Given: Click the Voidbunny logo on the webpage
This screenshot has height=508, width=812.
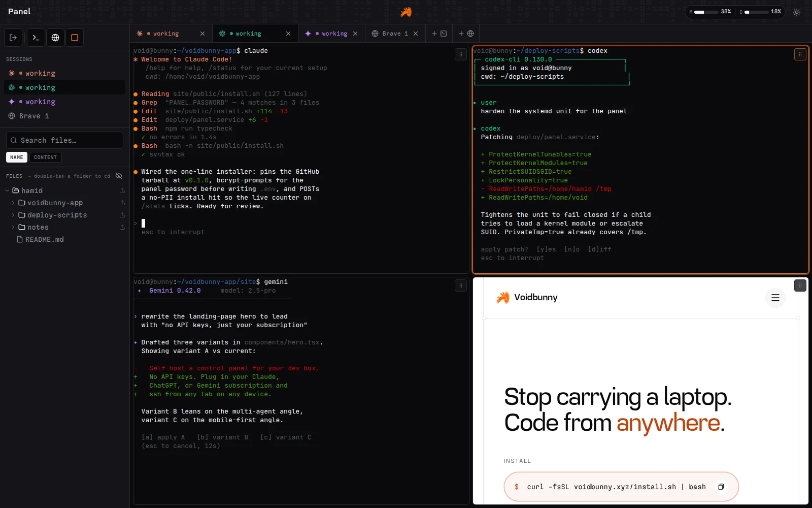Looking at the screenshot, I should (527, 298).
